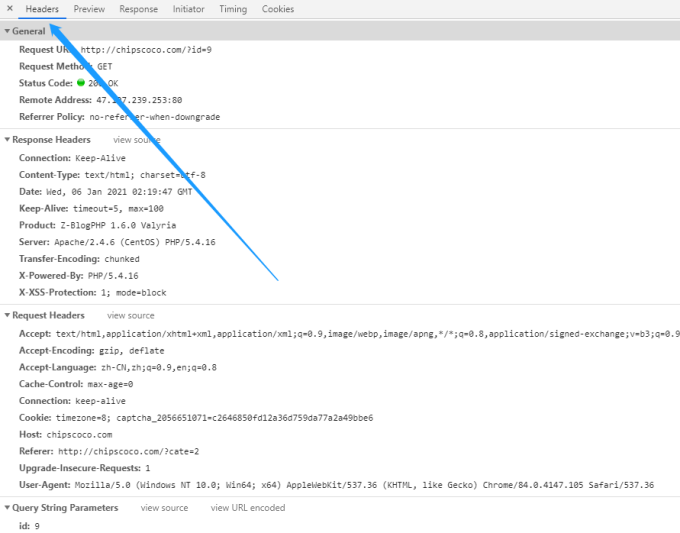Select the Cache-Control max-age=0 value
The width and height of the screenshot is (680, 533).
click(110, 384)
